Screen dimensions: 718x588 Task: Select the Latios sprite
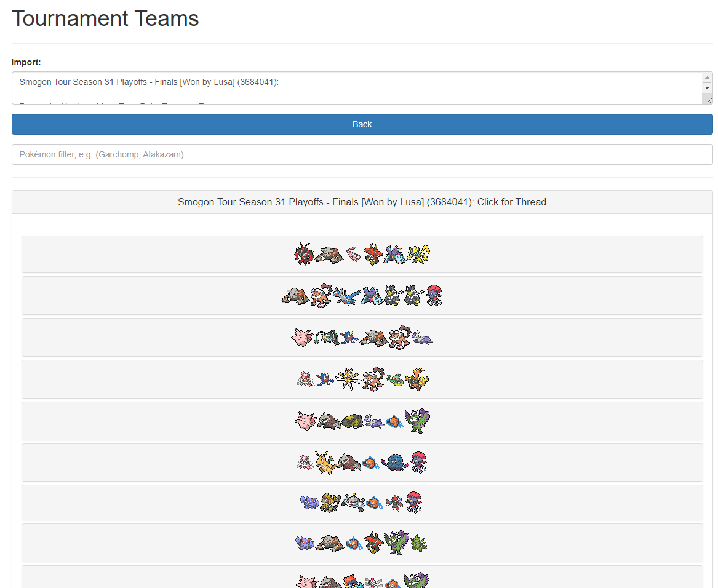[x=346, y=296]
